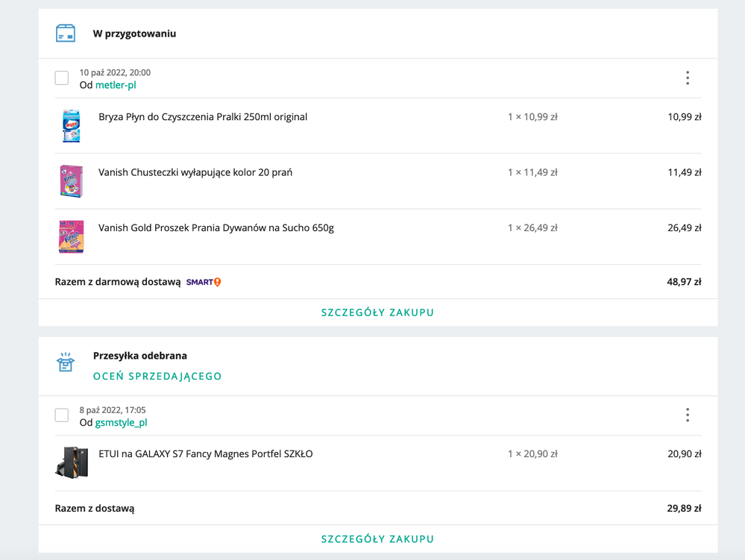Screen dimensions: 745x560
Task: Open Vanish Chusteczki product thumbnail image
Action: [x=71, y=181]
